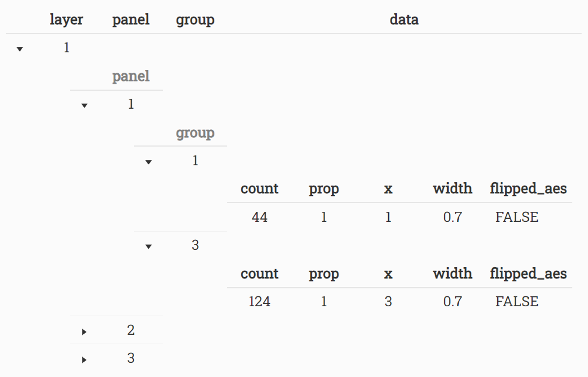Collapse the group 3 row arrow
This screenshot has height=377, width=588.
point(149,246)
